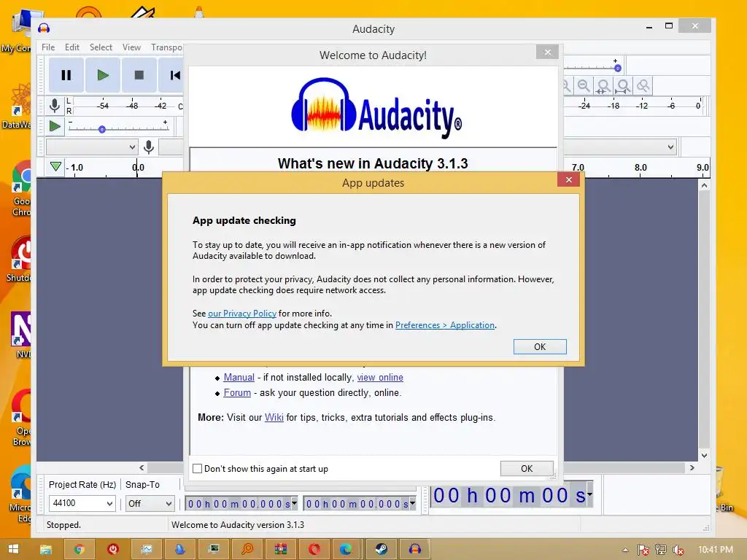Click vertical scrollbar up arrow in track area
Image resolution: width=747 pixels, height=560 pixels.
(x=704, y=185)
